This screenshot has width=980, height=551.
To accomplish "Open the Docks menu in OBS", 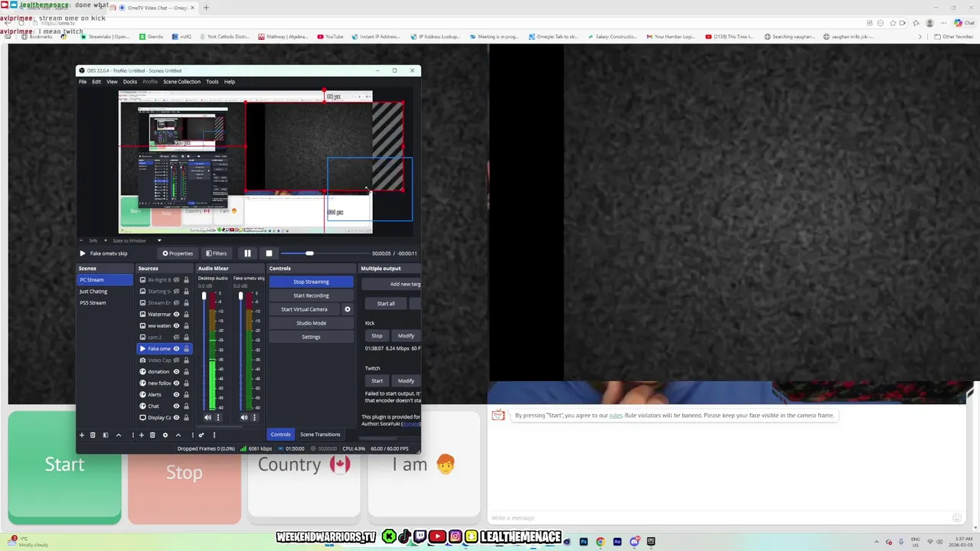I will [130, 82].
